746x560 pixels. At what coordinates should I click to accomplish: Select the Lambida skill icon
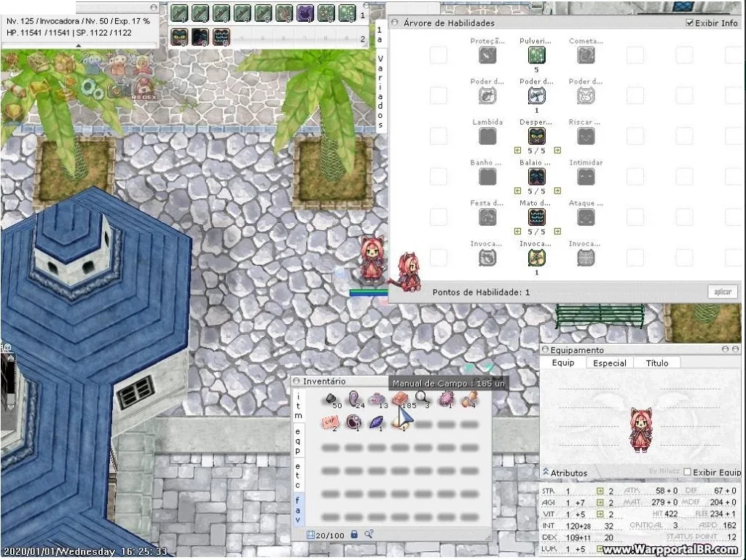point(487,136)
